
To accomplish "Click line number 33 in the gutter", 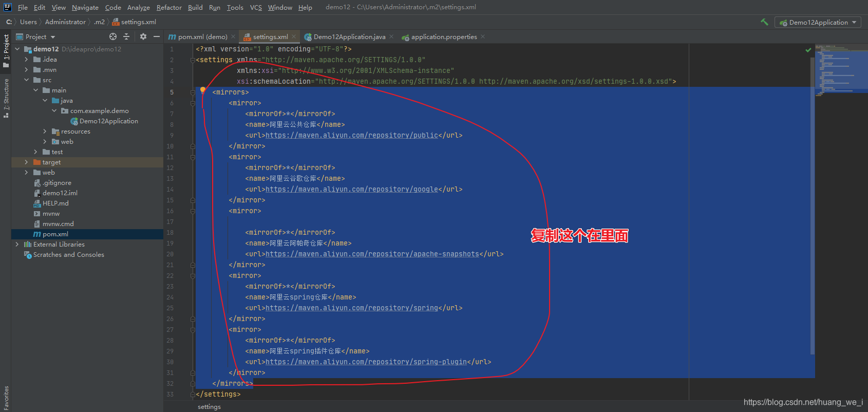I will [170, 394].
